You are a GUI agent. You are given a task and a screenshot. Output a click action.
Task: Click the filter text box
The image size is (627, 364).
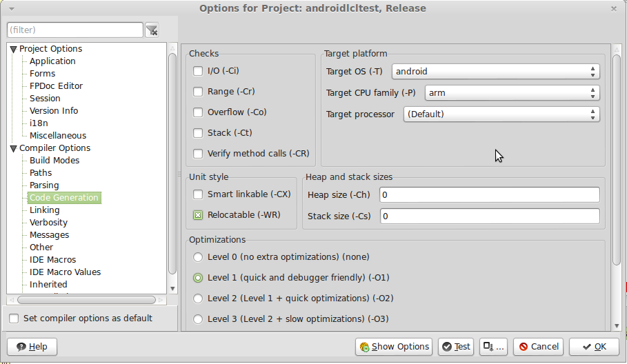click(75, 30)
